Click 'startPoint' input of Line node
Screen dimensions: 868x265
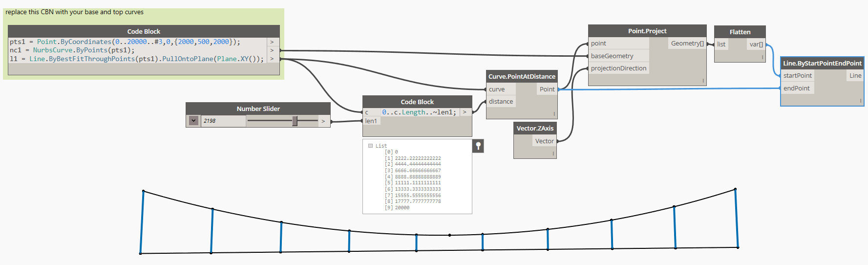pyautogui.click(x=798, y=75)
